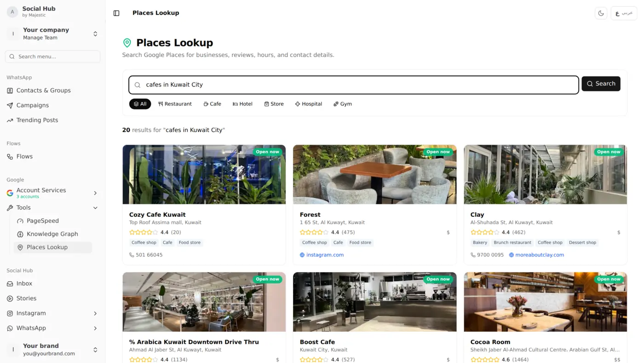
Task: Open Boost Cafe photo
Action: (x=375, y=302)
